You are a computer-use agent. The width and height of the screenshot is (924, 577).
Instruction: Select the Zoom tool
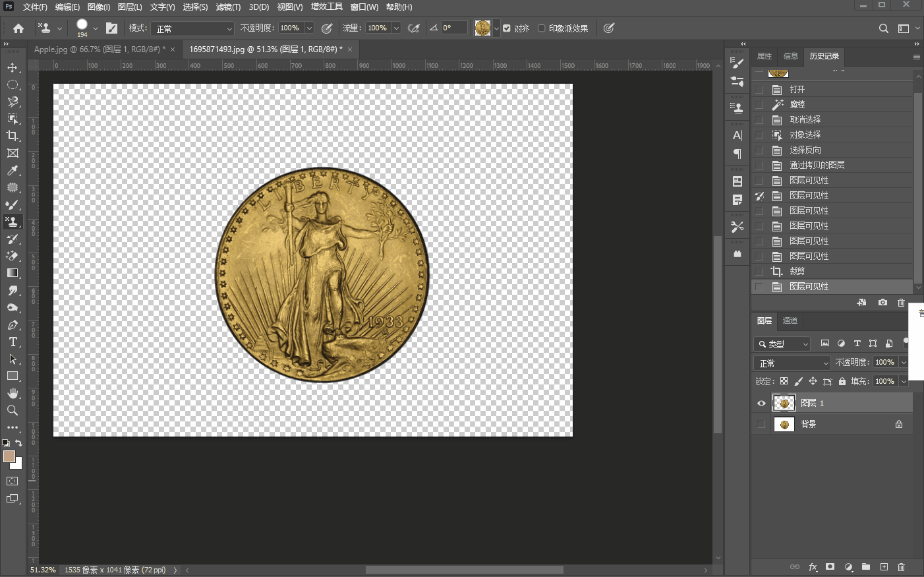tap(13, 410)
